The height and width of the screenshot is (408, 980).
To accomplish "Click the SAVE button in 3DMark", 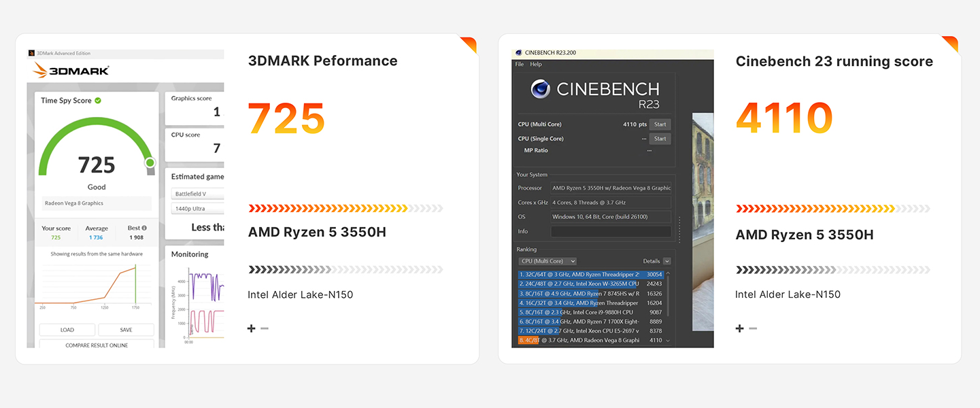I will (x=126, y=330).
